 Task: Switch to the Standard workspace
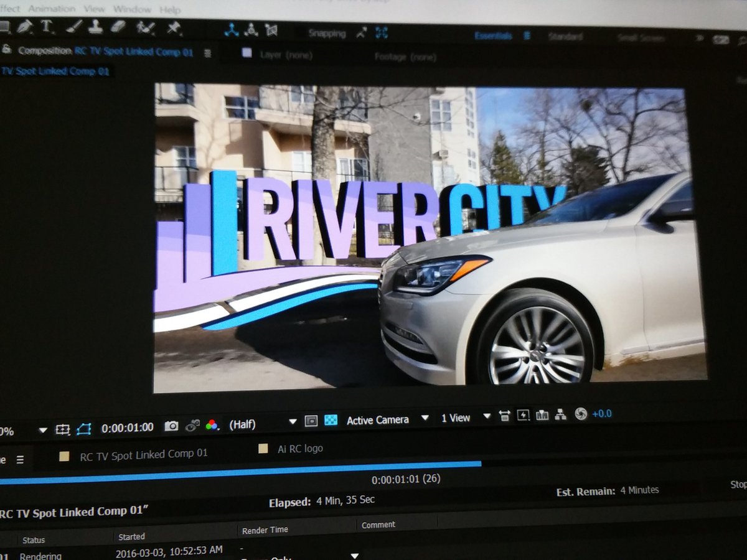[565, 37]
